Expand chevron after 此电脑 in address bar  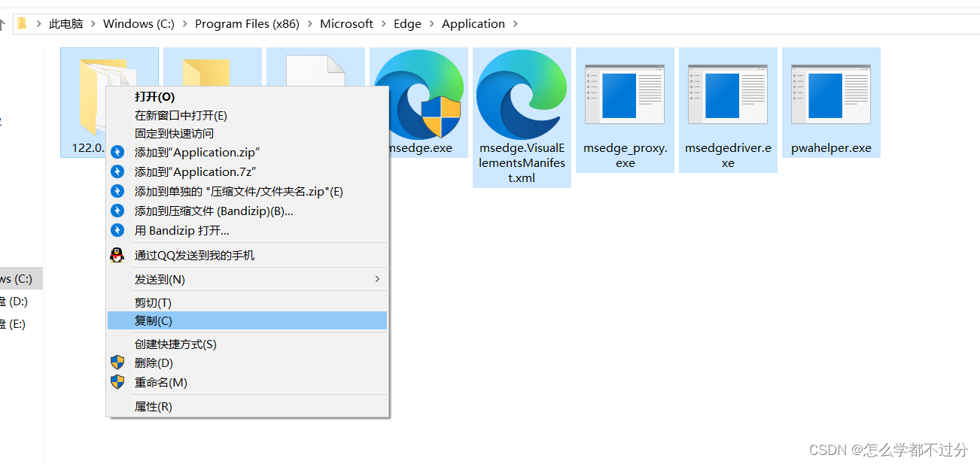tap(93, 24)
